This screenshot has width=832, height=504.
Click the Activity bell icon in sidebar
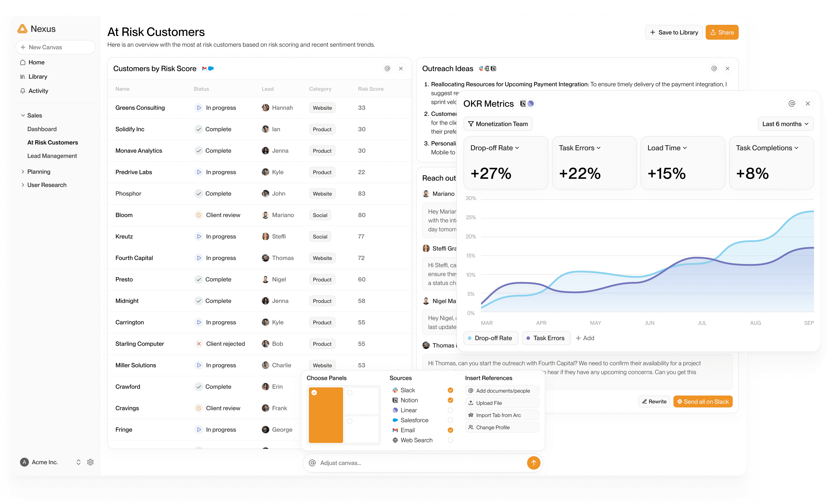tap(23, 91)
